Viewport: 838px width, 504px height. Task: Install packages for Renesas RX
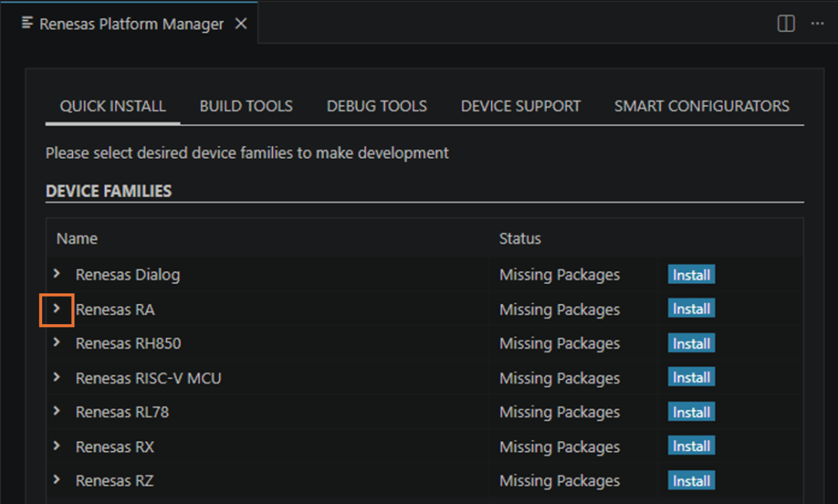tap(691, 447)
